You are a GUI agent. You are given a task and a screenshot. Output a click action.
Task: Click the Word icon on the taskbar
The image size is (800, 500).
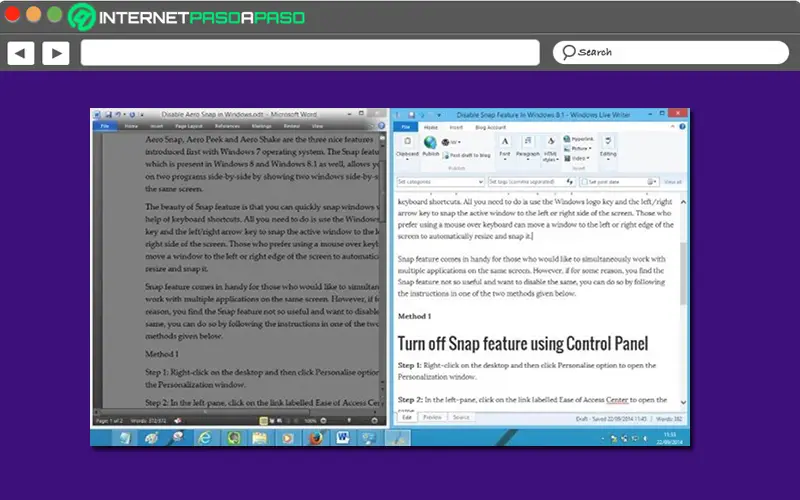(343, 437)
